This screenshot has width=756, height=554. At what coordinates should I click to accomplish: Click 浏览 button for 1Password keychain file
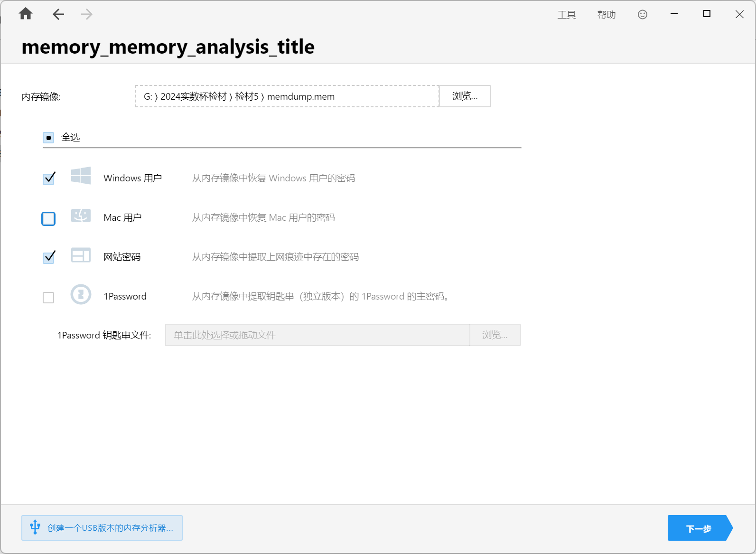click(x=495, y=335)
